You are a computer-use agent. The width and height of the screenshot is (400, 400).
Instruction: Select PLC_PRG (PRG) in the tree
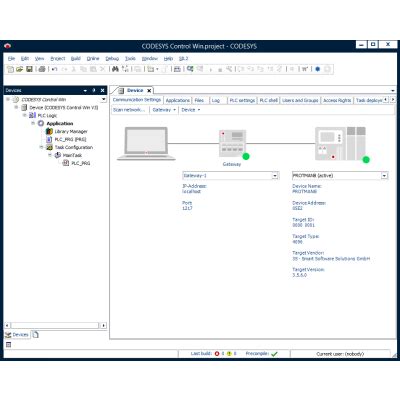click(x=70, y=139)
